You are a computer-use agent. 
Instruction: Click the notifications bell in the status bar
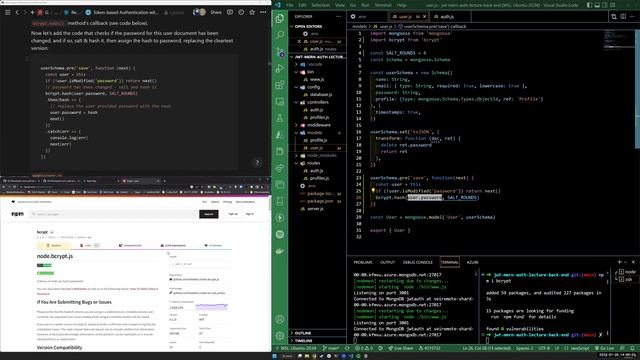click(633, 348)
